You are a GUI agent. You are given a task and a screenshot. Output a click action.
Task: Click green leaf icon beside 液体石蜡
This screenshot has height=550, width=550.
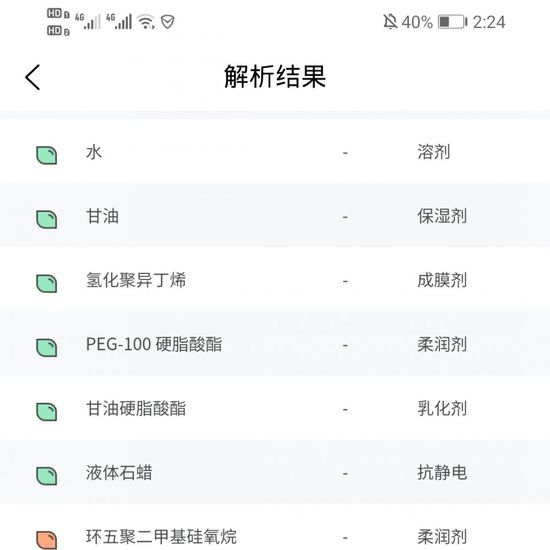[47, 476]
